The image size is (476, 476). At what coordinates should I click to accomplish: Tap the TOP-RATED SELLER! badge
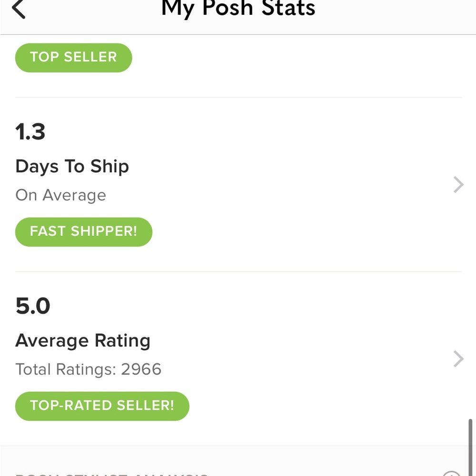tap(102, 406)
